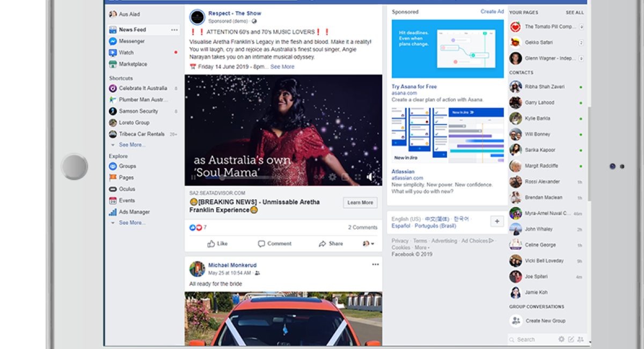Open the Try Asana for Free link

coord(414,86)
